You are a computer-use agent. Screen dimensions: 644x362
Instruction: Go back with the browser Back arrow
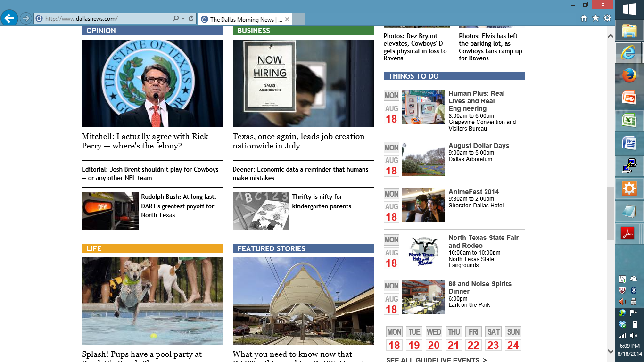click(x=9, y=18)
